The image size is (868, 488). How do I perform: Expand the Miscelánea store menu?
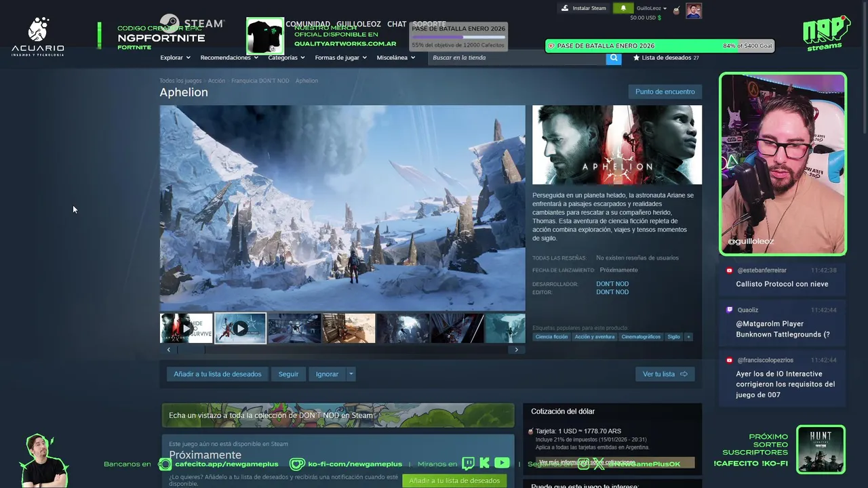click(x=395, y=58)
